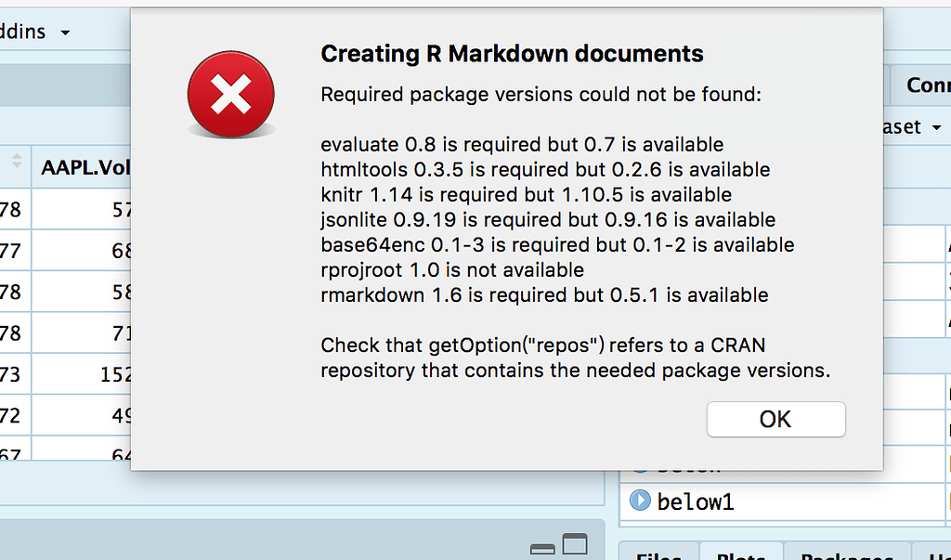The image size is (951, 560).
Task: Switch to the Packages tab
Action: click(x=847, y=554)
